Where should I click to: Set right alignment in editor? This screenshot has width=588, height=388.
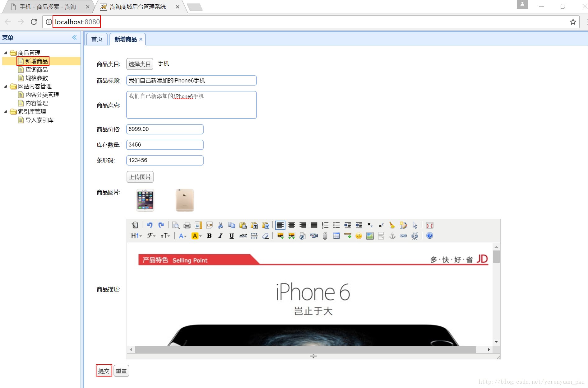[x=303, y=225]
